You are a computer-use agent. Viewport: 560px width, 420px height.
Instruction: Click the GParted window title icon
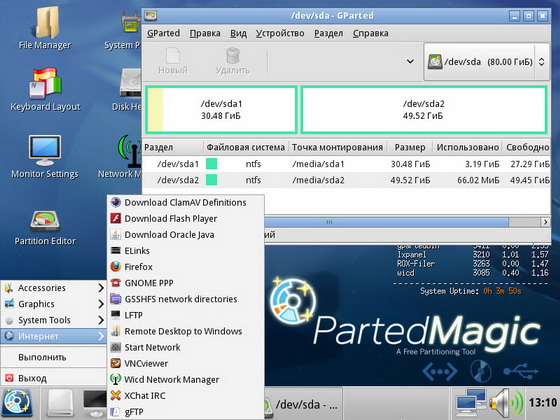coord(151,16)
